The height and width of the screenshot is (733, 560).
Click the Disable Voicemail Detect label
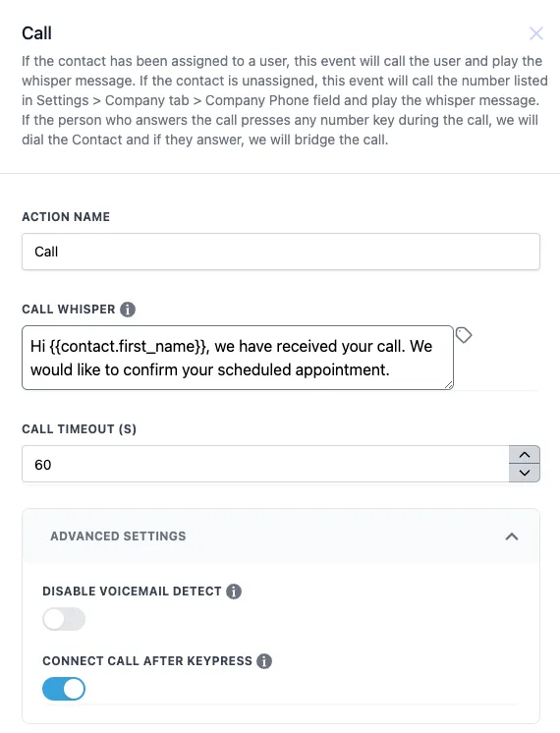[x=132, y=592]
